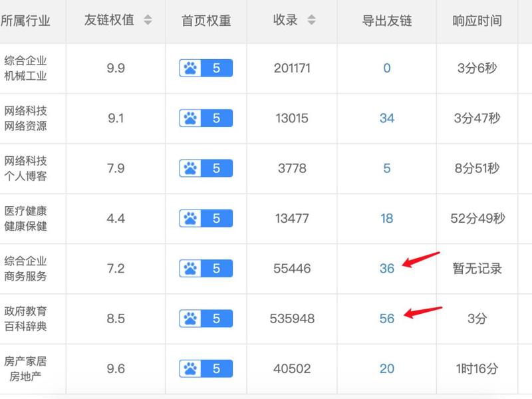
Task: Sort by 收录 using its sort arrows
Action: tap(311, 20)
